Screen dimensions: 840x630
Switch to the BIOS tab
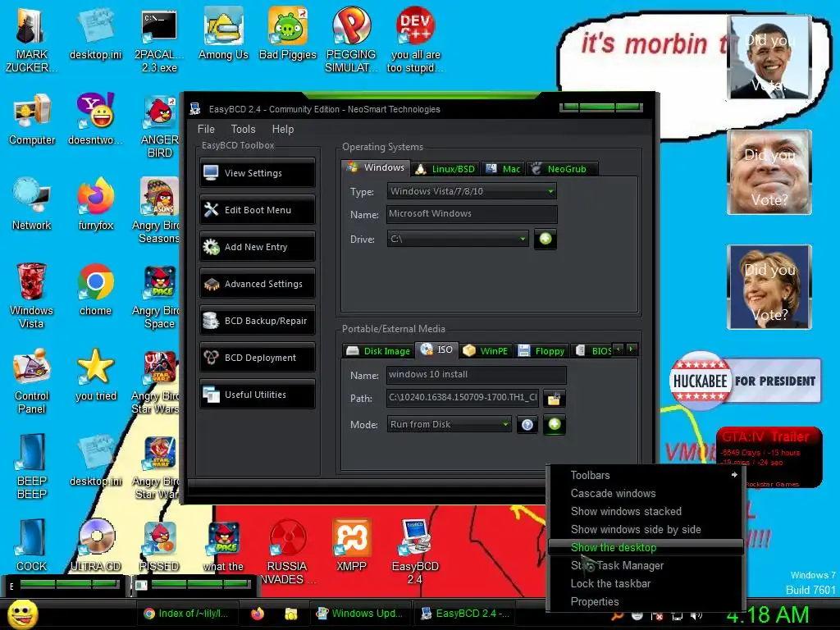click(592, 351)
